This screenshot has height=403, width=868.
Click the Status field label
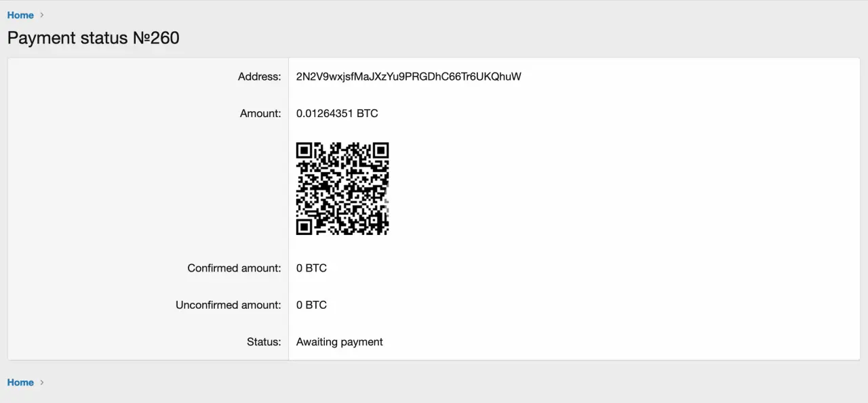[x=264, y=342]
